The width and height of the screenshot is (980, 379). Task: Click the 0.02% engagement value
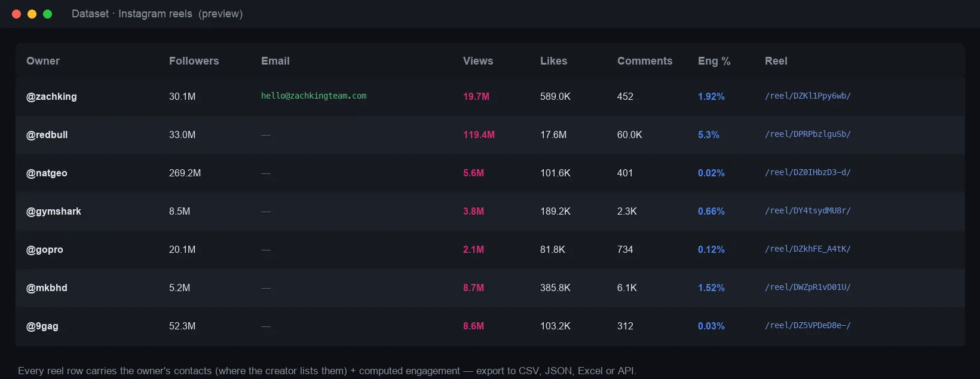click(711, 173)
